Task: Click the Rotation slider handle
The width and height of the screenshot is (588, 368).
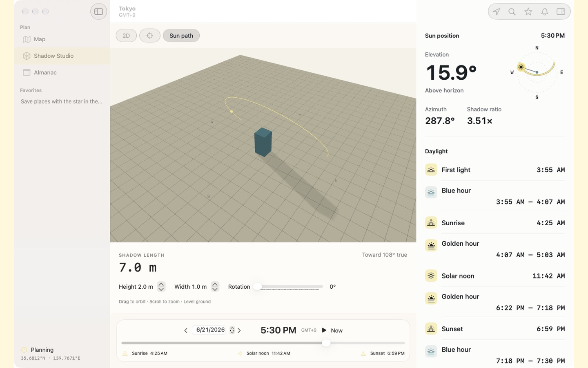Action: click(x=257, y=287)
